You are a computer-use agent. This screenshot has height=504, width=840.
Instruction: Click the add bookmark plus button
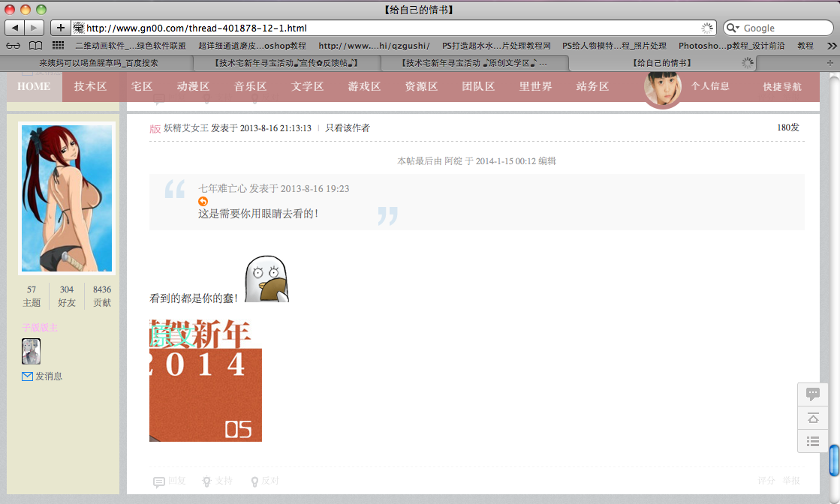[61, 28]
